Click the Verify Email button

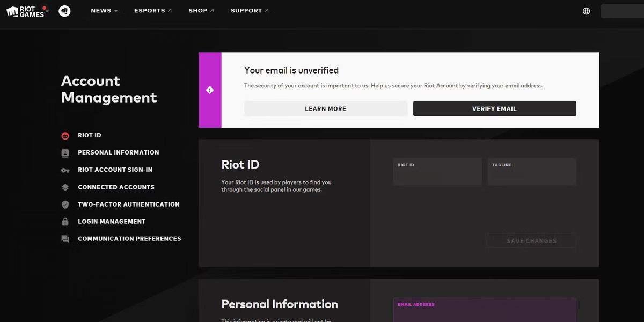tap(494, 108)
